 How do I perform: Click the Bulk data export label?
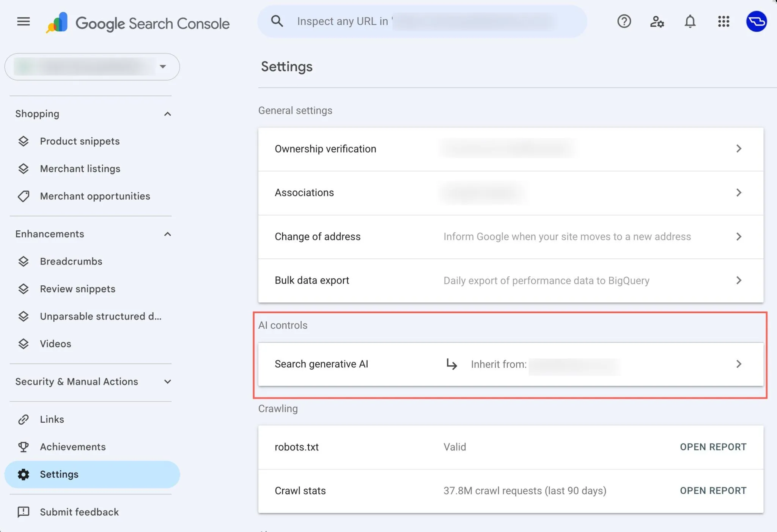[312, 280]
